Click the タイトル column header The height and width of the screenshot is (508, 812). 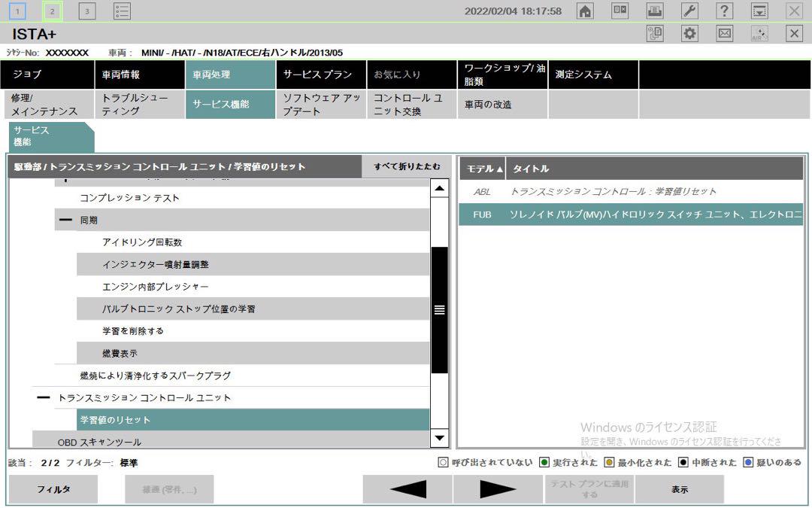click(654, 169)
